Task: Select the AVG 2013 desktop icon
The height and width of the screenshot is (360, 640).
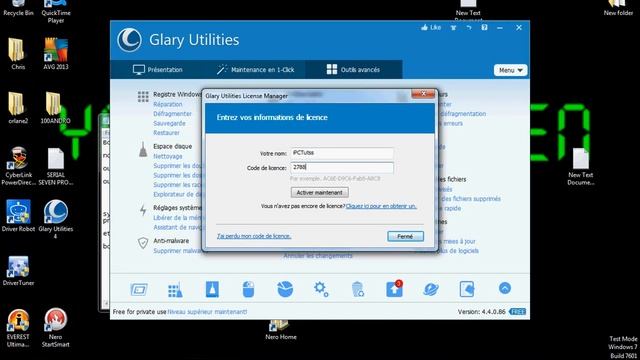Action: point(56,54)
